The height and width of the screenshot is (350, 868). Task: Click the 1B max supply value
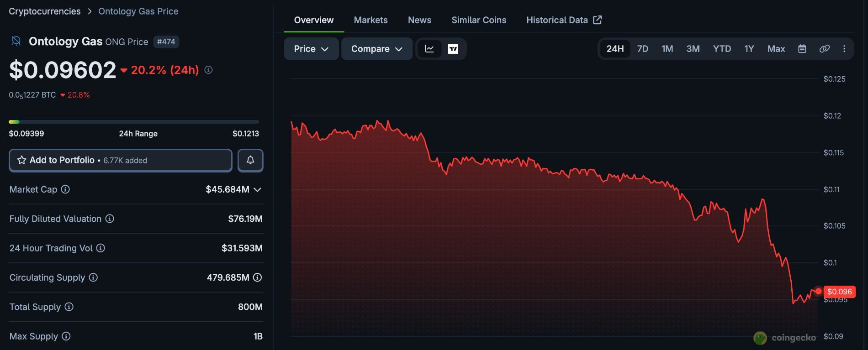click(x=258, y=336)
